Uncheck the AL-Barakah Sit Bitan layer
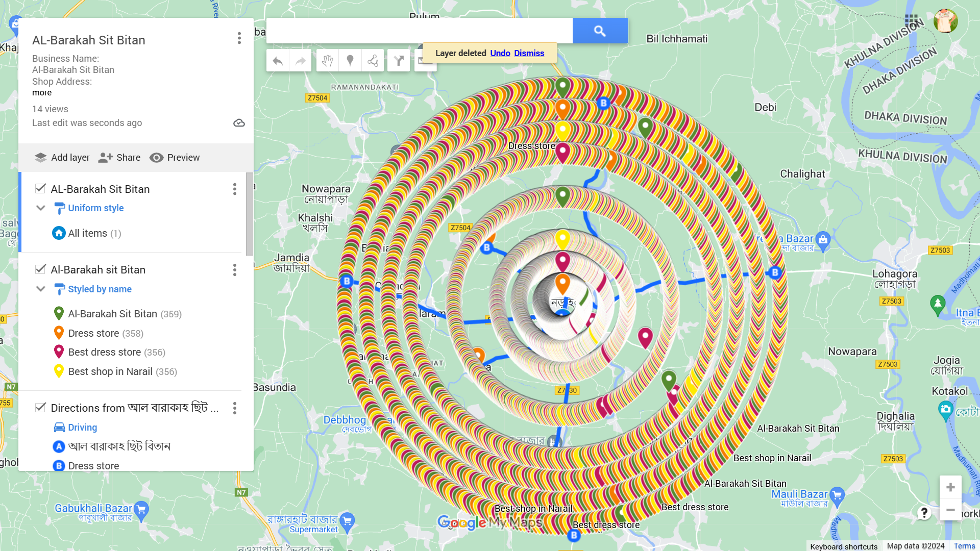This screenshot has height=551, width=980. (x=40, y=188)
